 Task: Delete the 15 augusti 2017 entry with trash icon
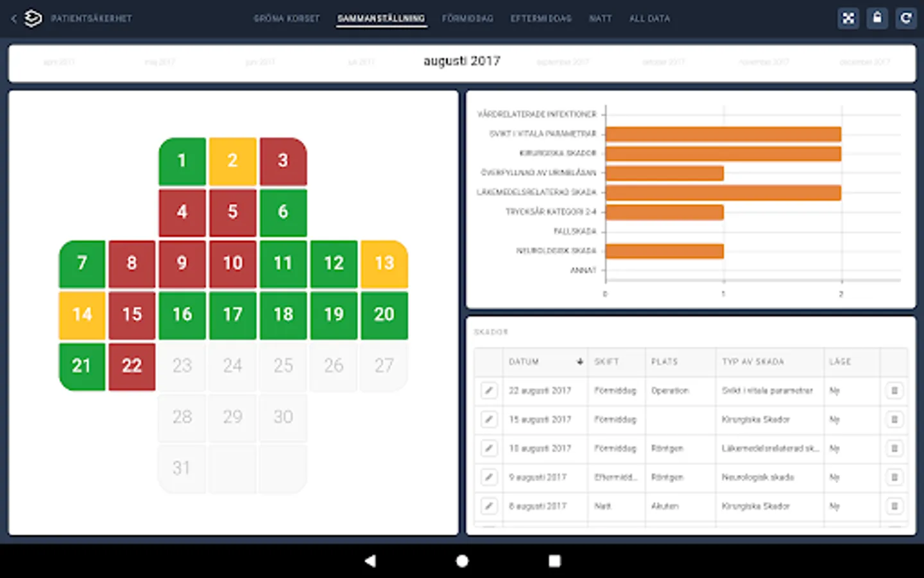point(894,419)
